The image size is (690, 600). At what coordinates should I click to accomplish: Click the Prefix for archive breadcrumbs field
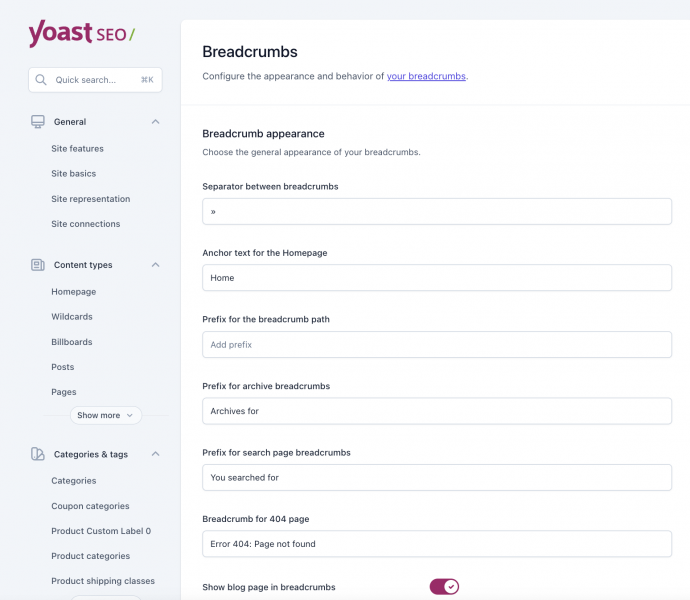(437, 411)
